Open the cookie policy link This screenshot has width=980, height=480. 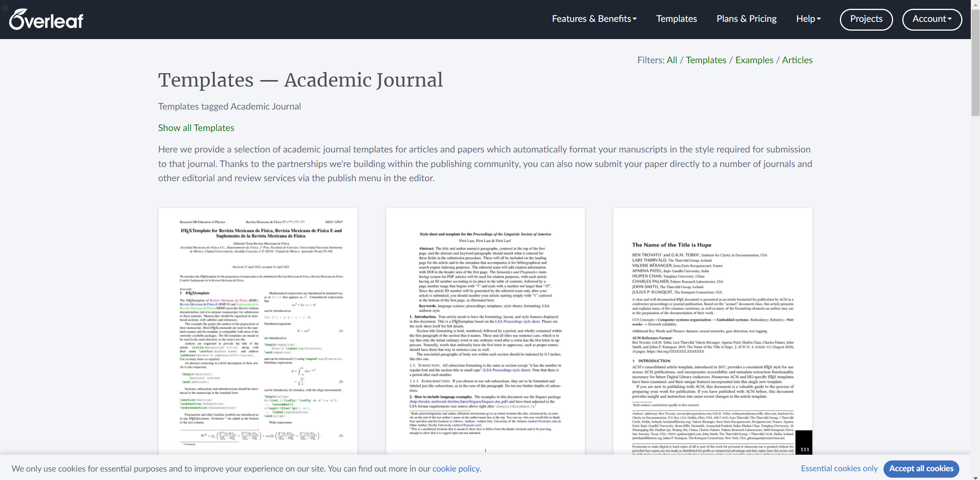456,469
